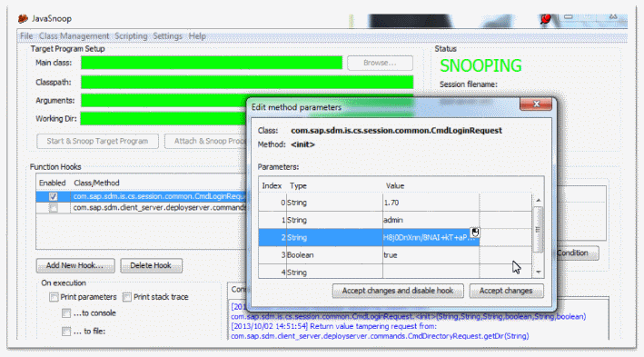Click the Browse... button

tap(380, 63)
